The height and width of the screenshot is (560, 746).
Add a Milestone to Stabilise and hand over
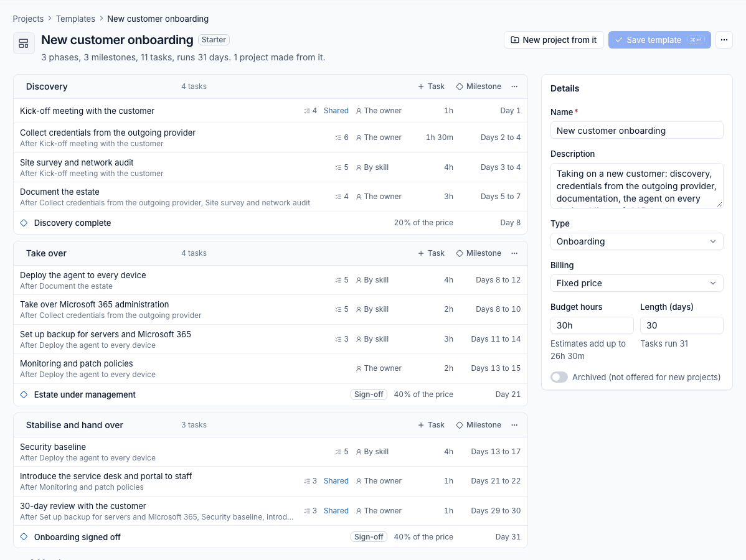(479, 425)
